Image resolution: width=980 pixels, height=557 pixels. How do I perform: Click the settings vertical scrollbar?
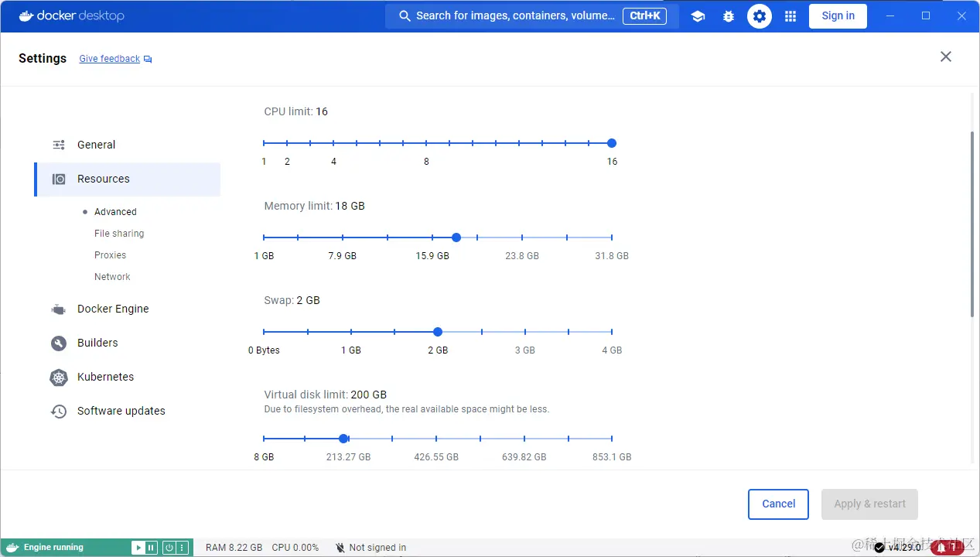point(972,224)
